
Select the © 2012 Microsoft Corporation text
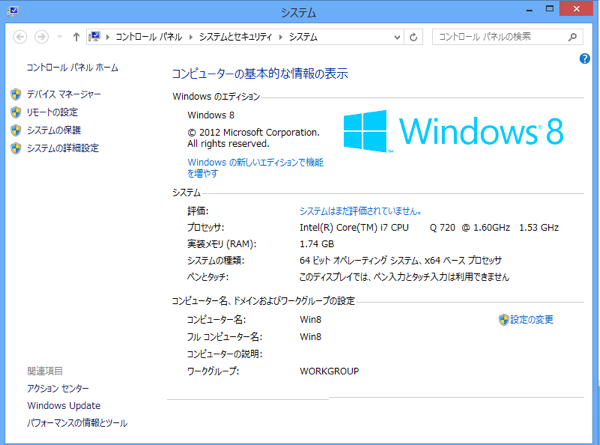(x=253, y=133)
